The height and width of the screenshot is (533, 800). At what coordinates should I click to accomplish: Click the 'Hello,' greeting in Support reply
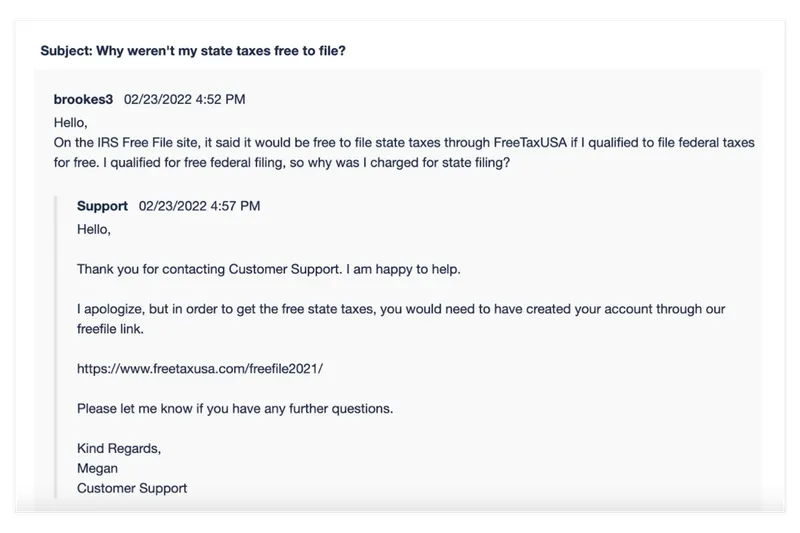[x=93, y=230]
